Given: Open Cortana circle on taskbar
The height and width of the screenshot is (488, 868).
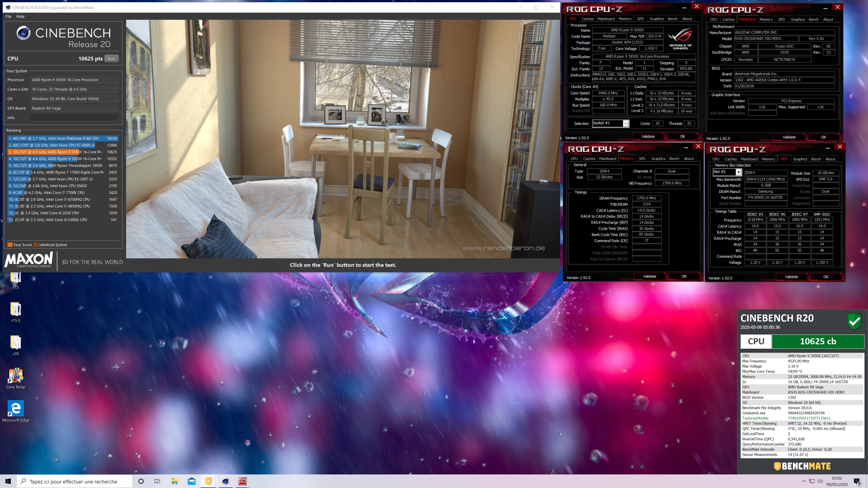Looking at the screenshot, I should pyautogui.click(x=141, y=481).
